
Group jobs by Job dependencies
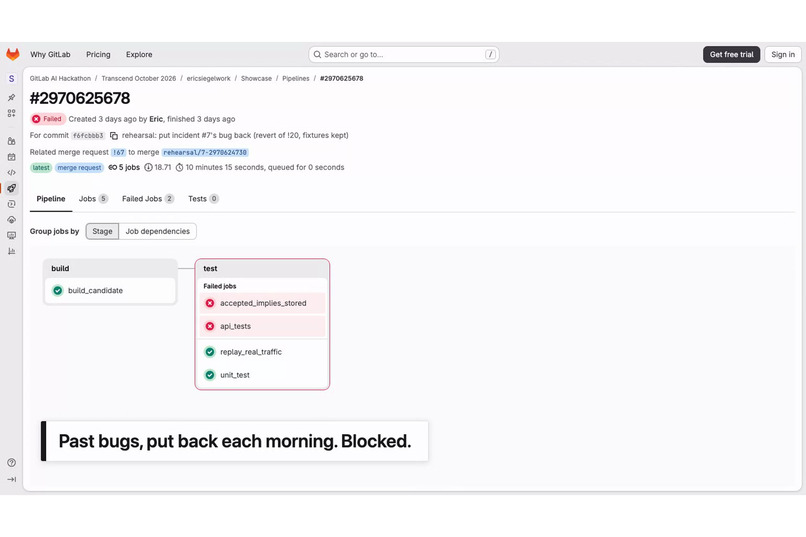tap(157, 231)
